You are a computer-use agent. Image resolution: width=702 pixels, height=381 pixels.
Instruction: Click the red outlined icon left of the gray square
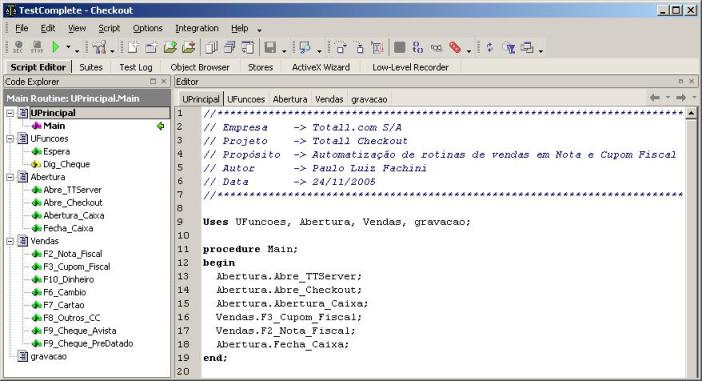[x=377, y=47]
